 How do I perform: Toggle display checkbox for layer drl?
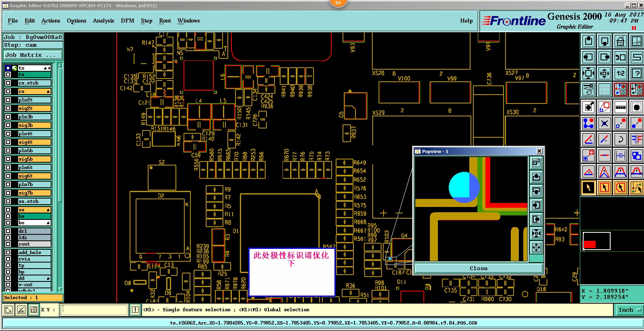coord(8,231)
